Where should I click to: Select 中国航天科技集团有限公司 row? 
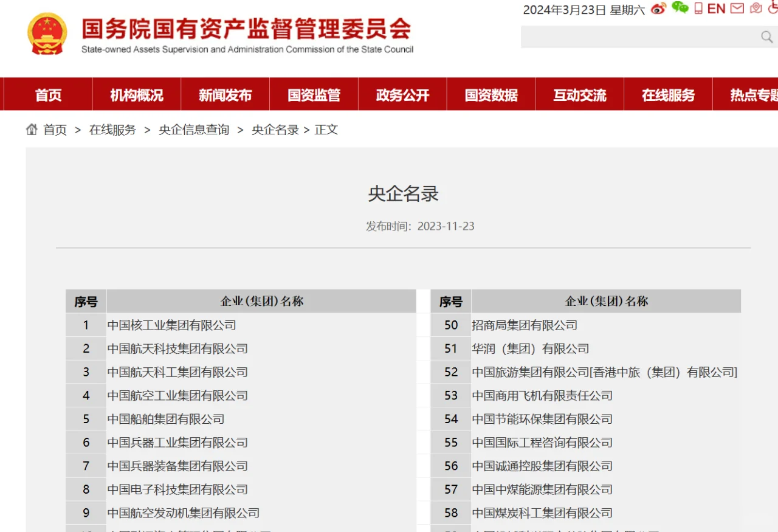[178, 349]
